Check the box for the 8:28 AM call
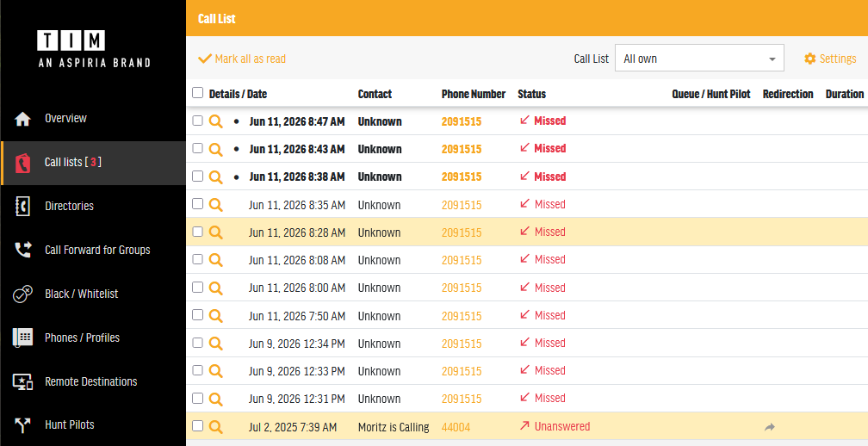Viewport: 868px width, 446px height. coord(198,232)
